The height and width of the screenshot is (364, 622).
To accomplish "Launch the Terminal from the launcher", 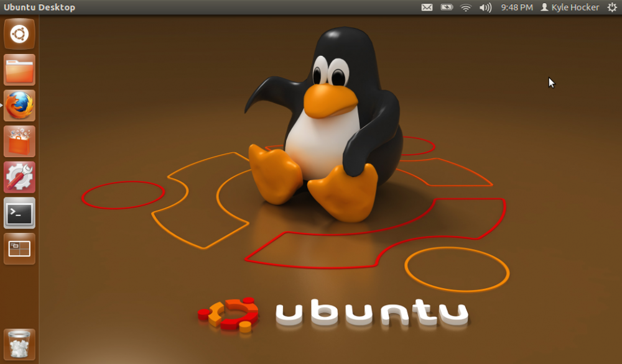I will tap(19, 213).
